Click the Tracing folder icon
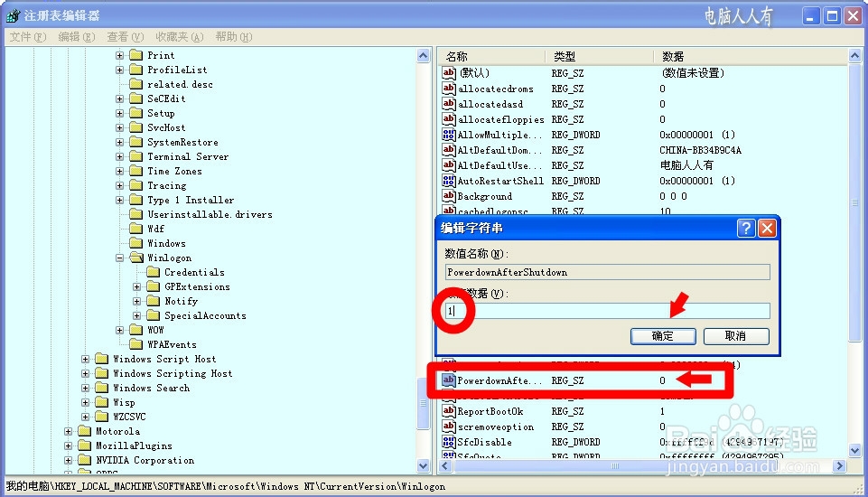This screenshot has width=868, height=497. point(135,185)
